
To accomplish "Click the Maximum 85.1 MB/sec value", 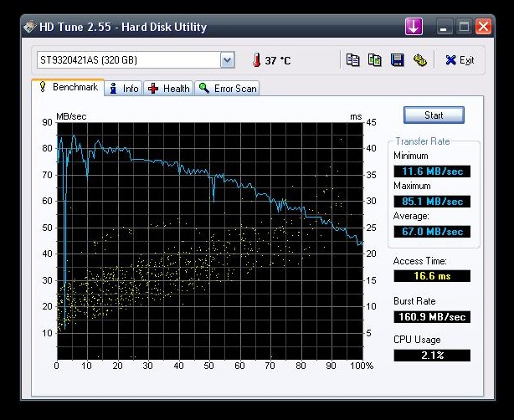I will coord(432,202).
